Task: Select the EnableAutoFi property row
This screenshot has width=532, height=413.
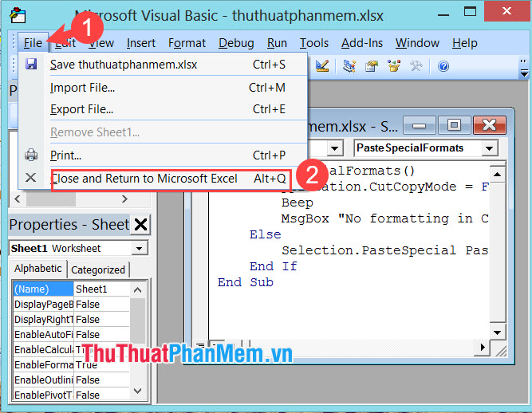Action: (43, 334)
